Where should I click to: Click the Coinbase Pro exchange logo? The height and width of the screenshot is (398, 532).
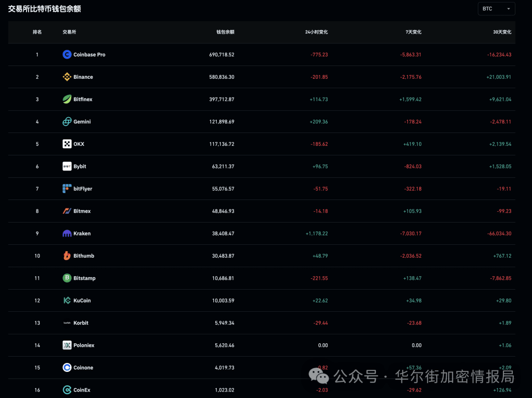tap(67, 54)
